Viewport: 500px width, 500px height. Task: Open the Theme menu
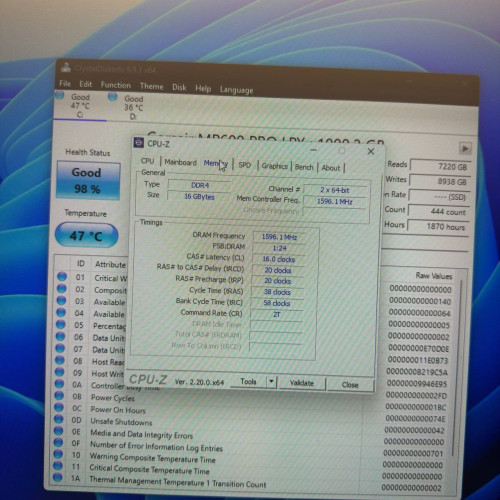[x=152, y=86]
